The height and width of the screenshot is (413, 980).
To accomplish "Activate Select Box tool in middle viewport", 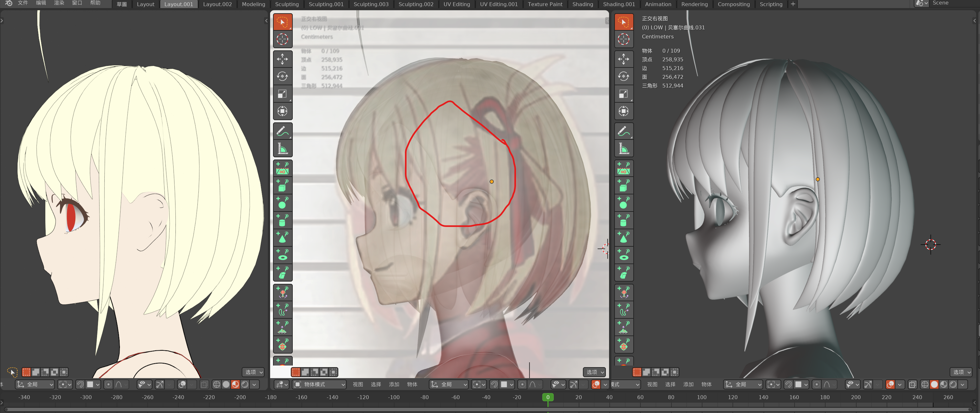I will click(282, 22).
